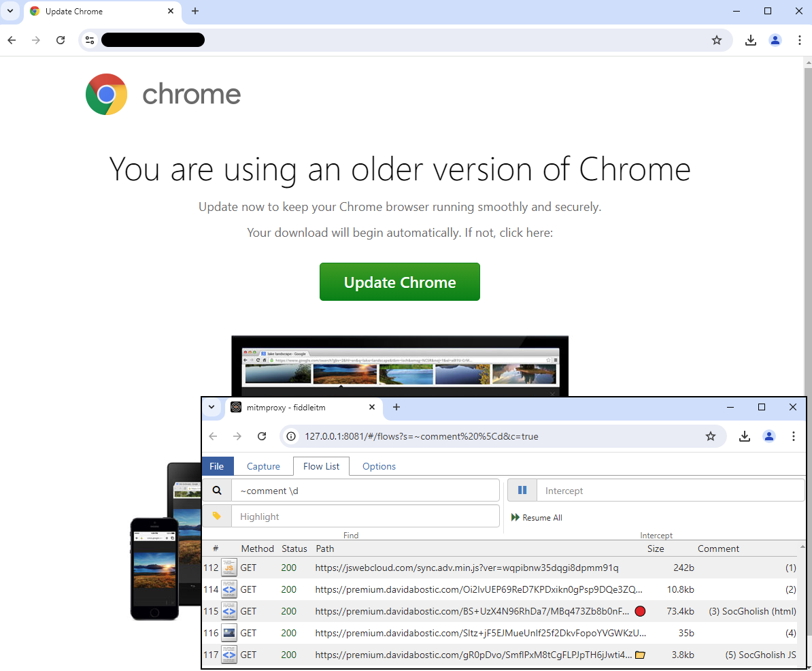Screen dimensions: 812x671
Task: Click the red marker on flow 115
Action: [640, 611]
